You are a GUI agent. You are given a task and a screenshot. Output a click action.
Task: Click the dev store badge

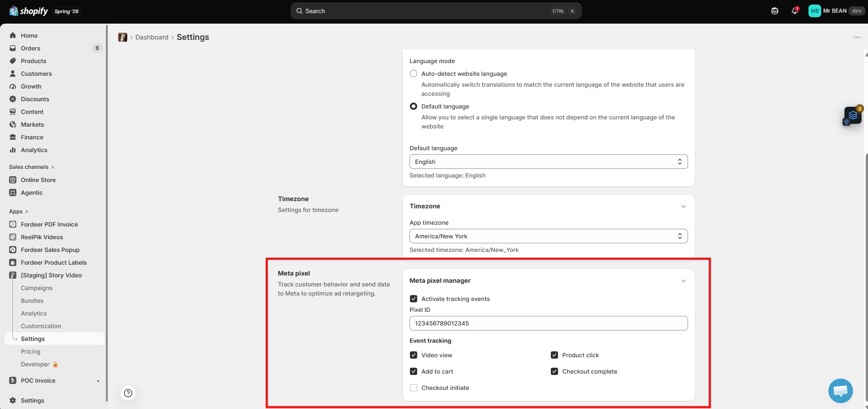click(857, 11)
